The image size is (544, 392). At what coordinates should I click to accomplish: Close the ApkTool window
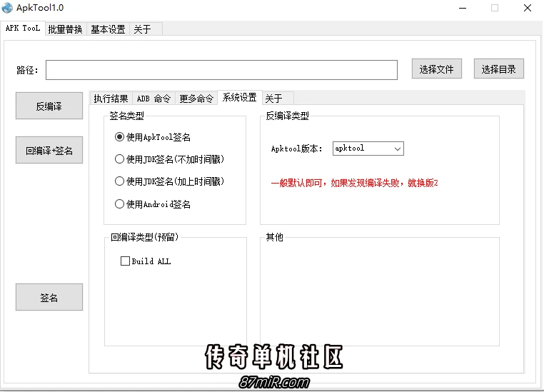click(x=528, y=8)
